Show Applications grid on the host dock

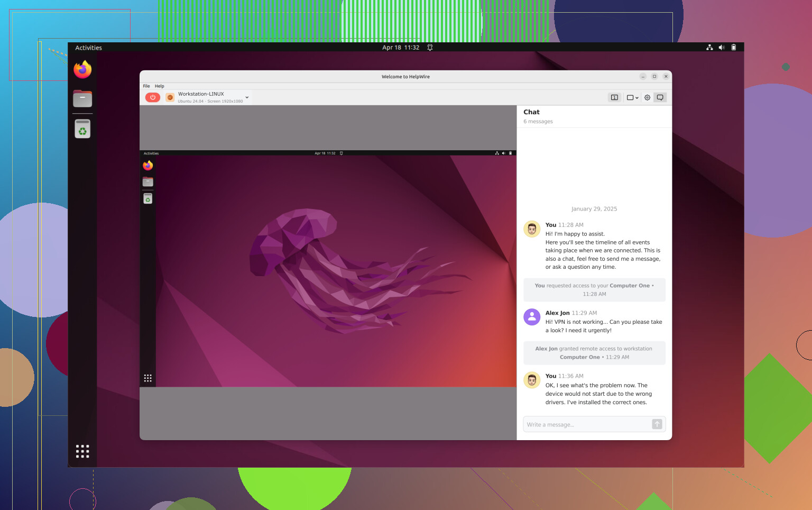[82, 451]
